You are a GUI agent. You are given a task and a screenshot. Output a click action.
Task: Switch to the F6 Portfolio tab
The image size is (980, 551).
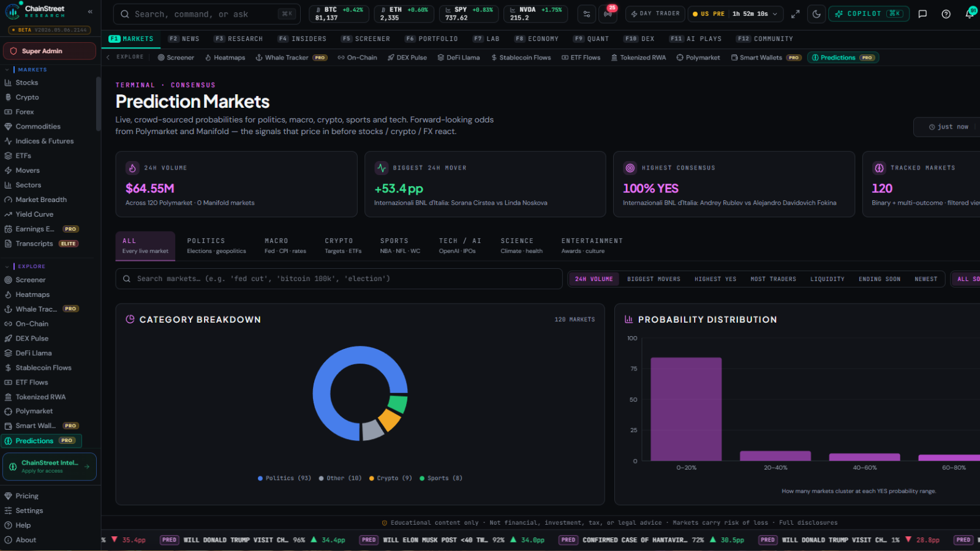(431, 39)
